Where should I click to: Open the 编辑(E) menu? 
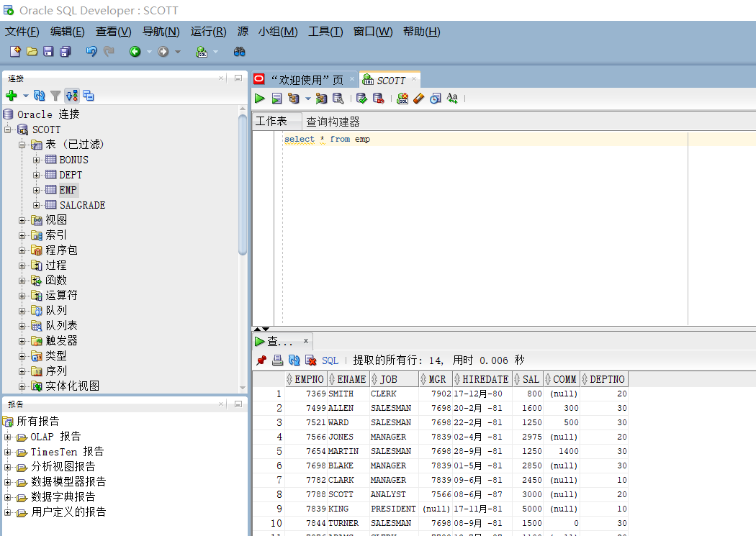[68, 32]
